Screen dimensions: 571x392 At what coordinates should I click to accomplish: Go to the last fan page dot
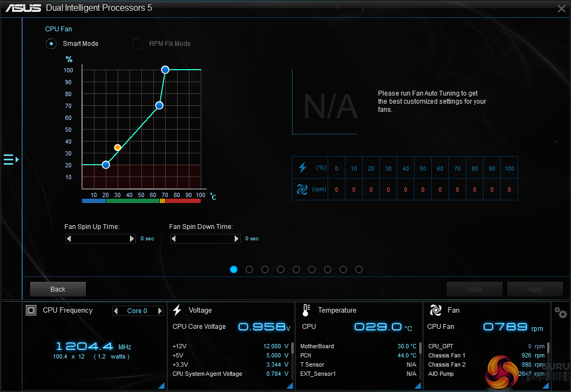(x=359, y=269)
